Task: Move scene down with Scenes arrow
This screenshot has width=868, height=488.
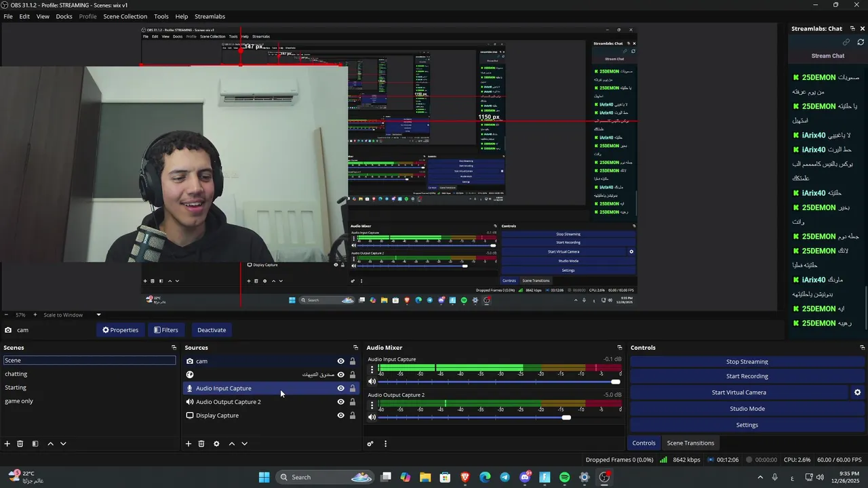Action: coord(63,444)
